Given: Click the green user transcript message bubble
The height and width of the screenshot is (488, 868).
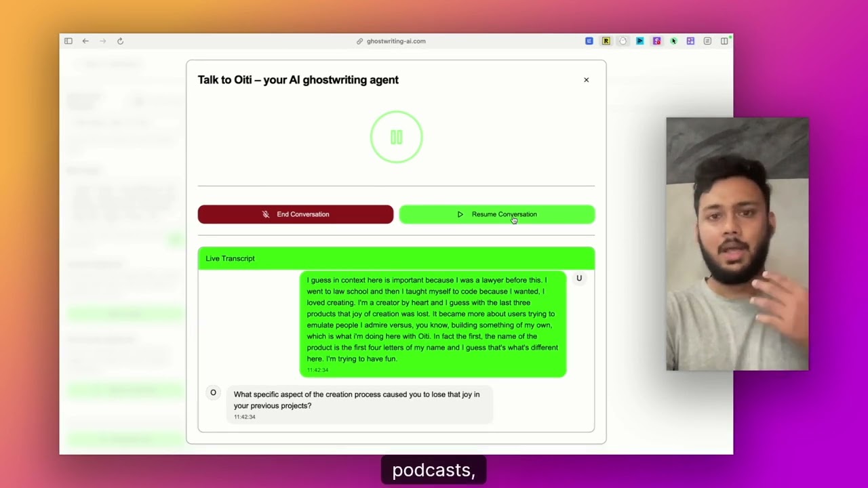Looking at the screenshot, I should click(433, 324).
